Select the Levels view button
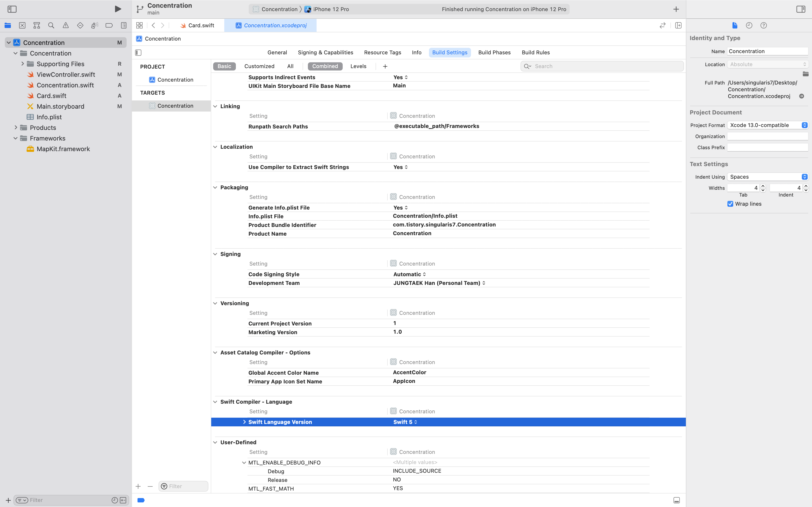 tap(358, 66)
